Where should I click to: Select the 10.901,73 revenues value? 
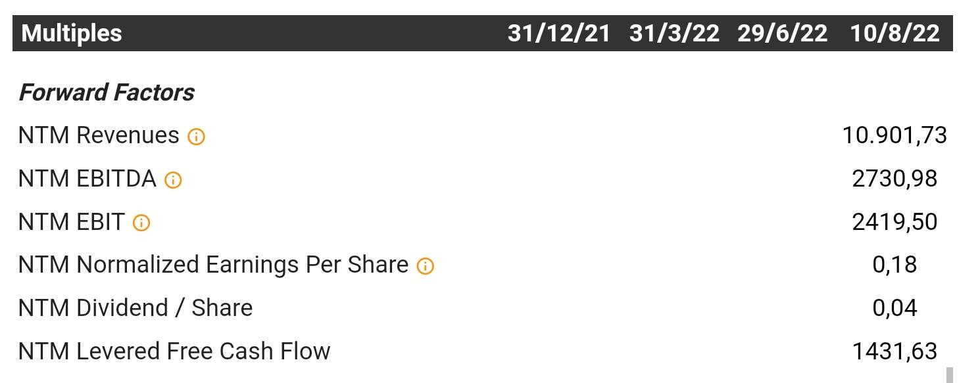tap(894, 135)
